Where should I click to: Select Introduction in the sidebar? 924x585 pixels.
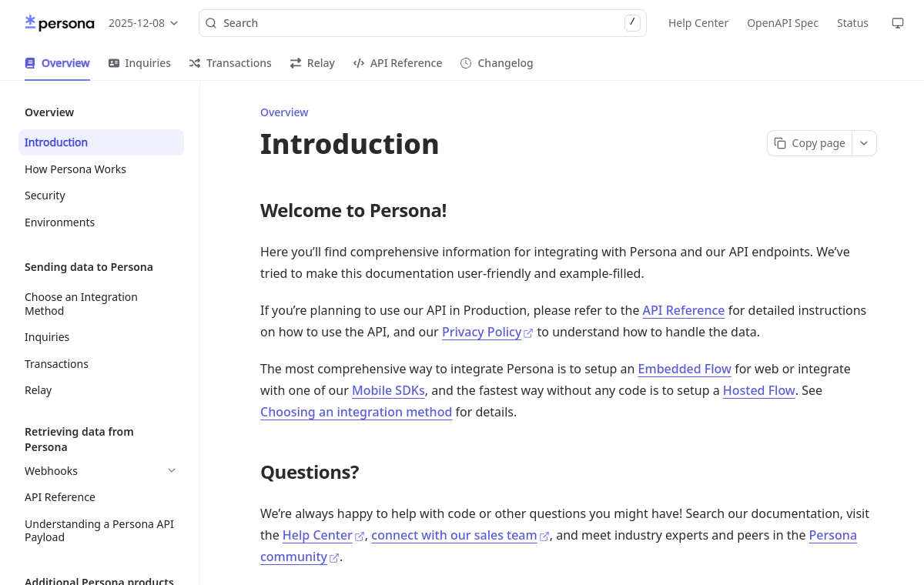click(x=101, y=142)
